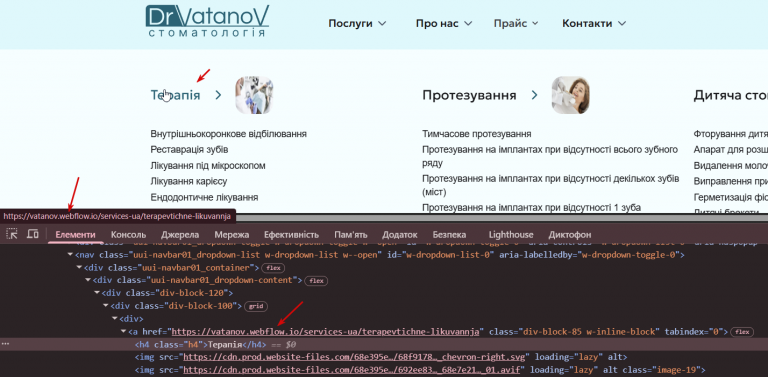Open the Контакти dropdown menu
768x377 pixels.
click(x=594, y=24)
